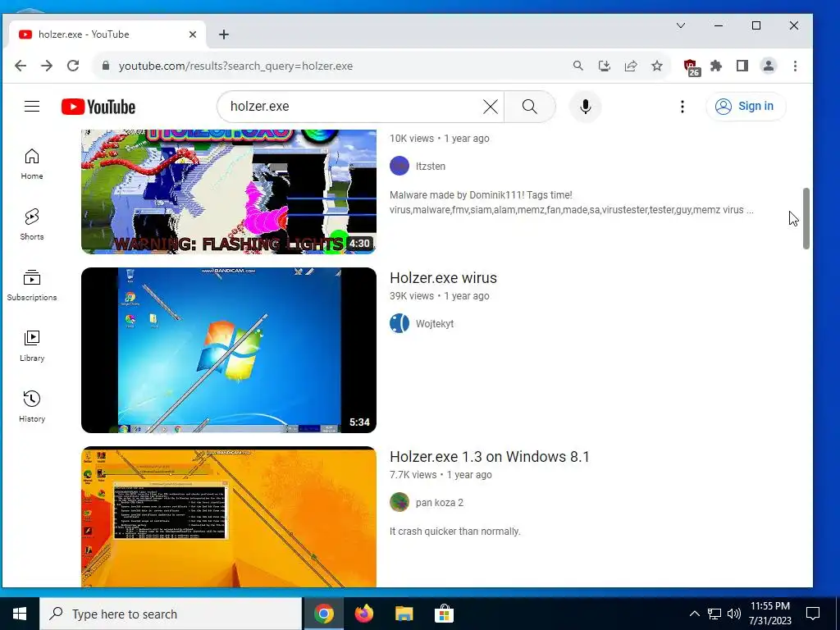Click the page vertical scrollbar thumb
Screen dimensions: 840x630
click(x=806, y=218)
